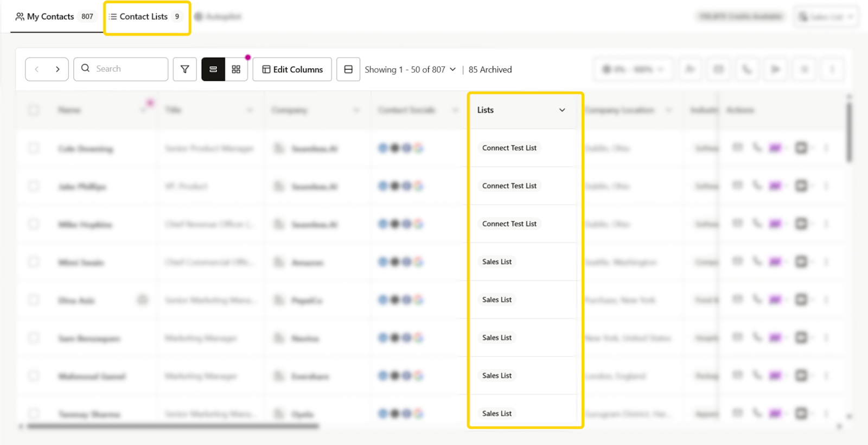
Task: Expand the Showing 1 - 50 of 807 dropdown
Action: 410,69
